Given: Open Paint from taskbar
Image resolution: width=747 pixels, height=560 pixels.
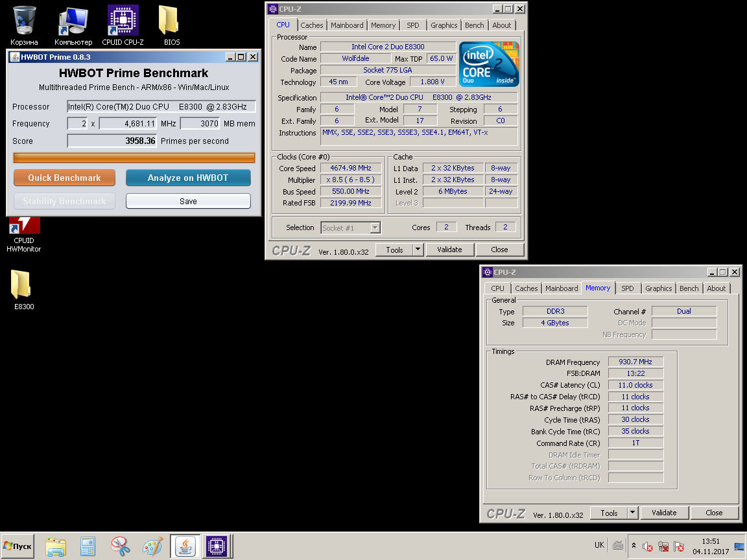Looking at the screenshot, I should (152, 546).
